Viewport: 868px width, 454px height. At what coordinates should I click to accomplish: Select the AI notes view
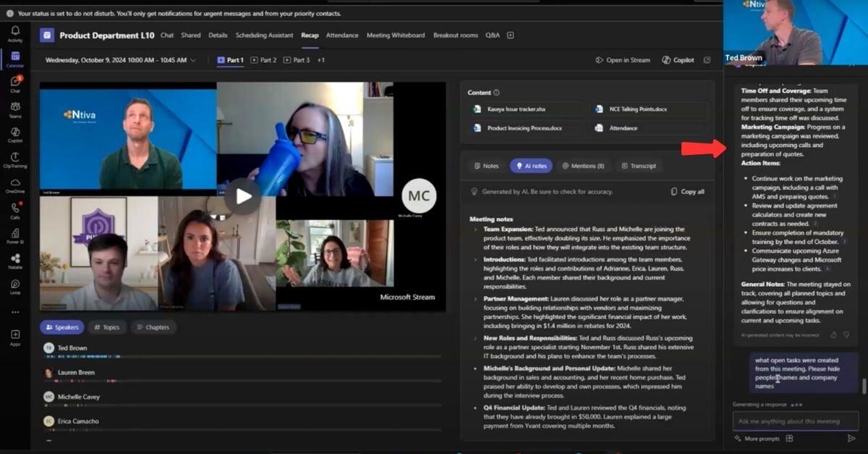(531, 166)
